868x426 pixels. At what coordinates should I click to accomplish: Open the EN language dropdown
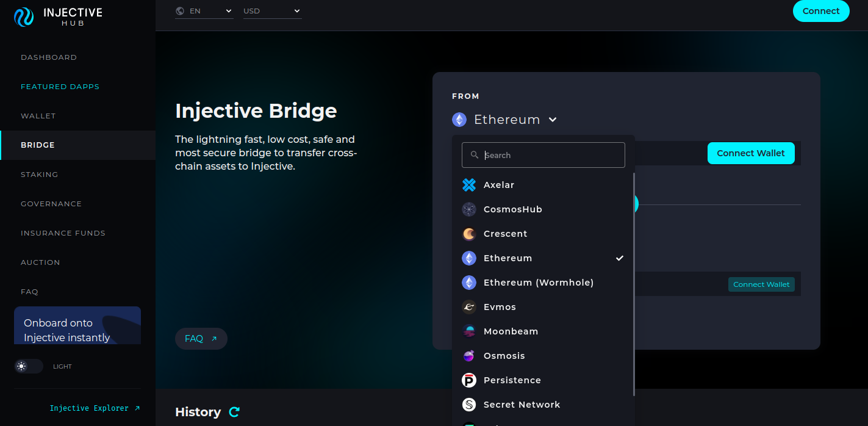(204, 11)
